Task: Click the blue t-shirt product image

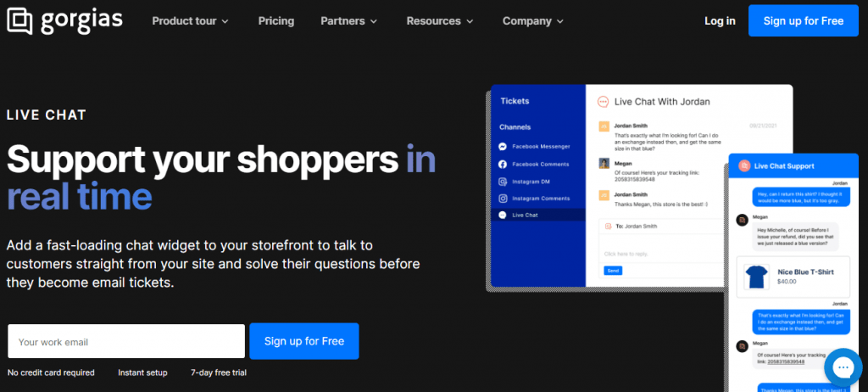Action: coord(756,275)
